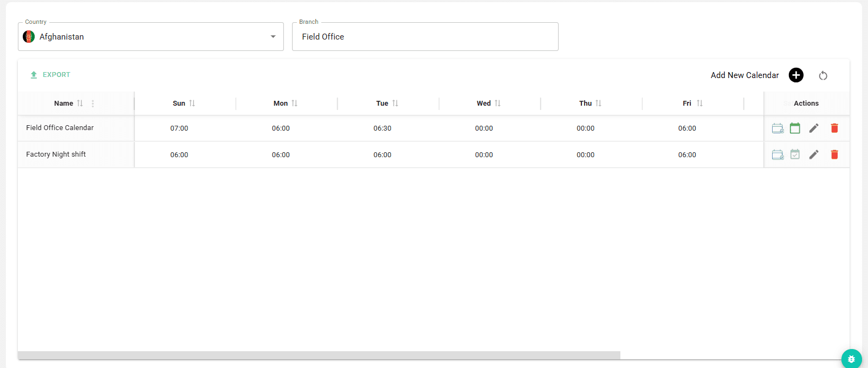
Task: Click the teal bug report button
Action: coord(851,359)
